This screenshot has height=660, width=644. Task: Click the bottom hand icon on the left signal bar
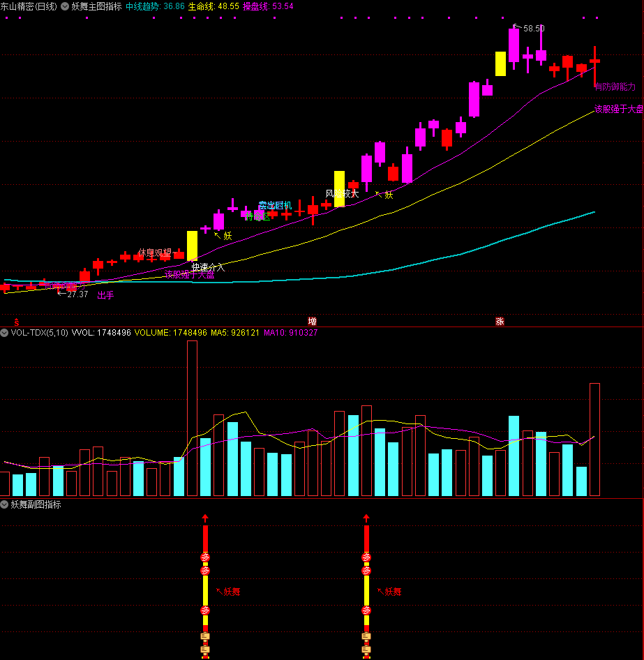point(205,650)
